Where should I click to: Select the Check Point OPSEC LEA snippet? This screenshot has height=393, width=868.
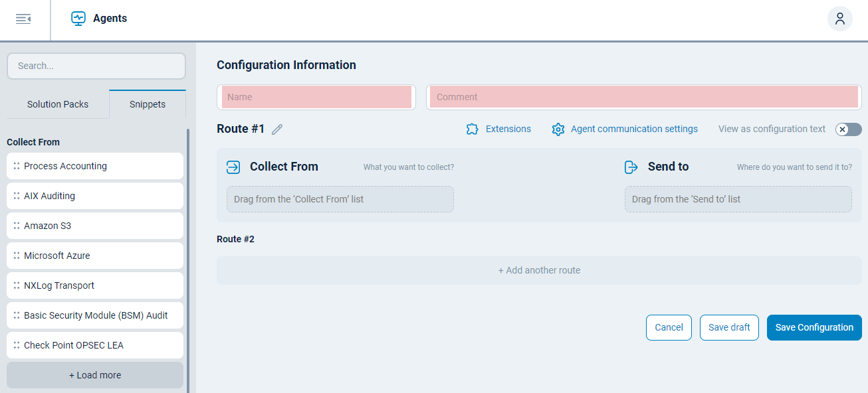pyautogui.click(x=94, y=345)
